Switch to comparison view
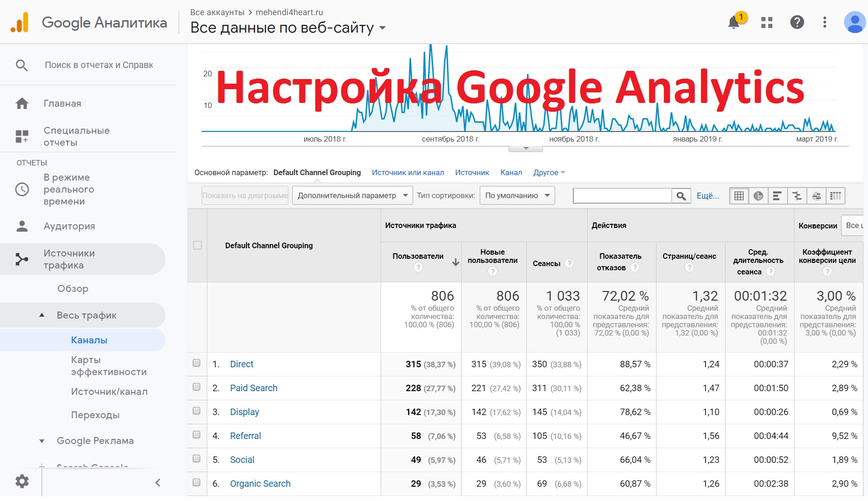Screen dimensions: 868x501 click(x=797, y=196)
